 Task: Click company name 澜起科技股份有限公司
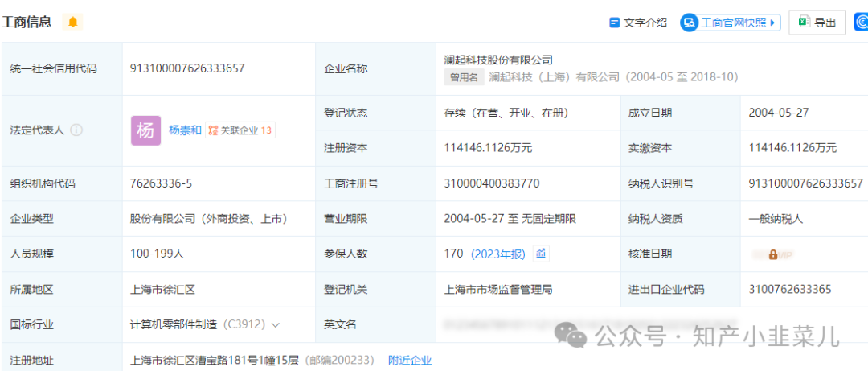(x=498, y=60)
